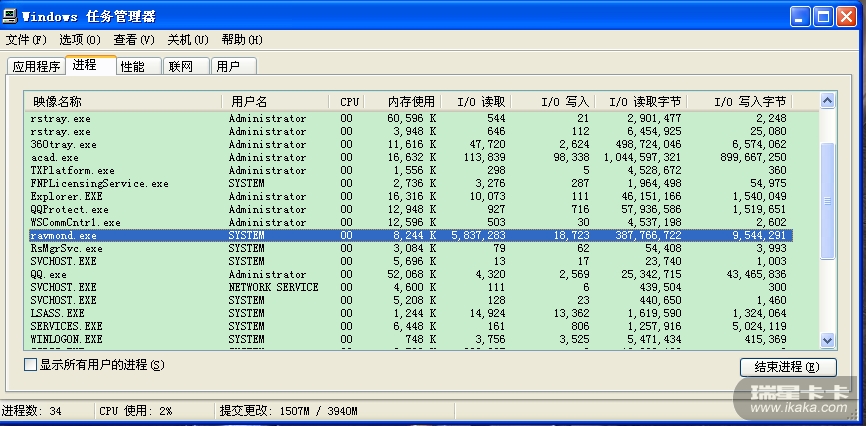Viewport: 866px width, 426px height.
Task: Click scrollbar down arrow of process list
Action: pos(827,340)
